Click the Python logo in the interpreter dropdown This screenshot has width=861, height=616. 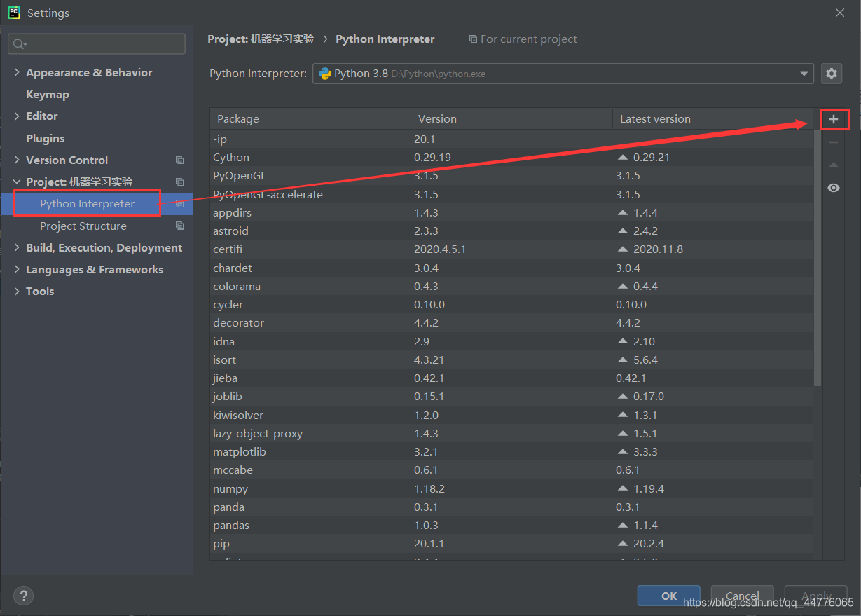pyautogui.click(x=325, y=74)
